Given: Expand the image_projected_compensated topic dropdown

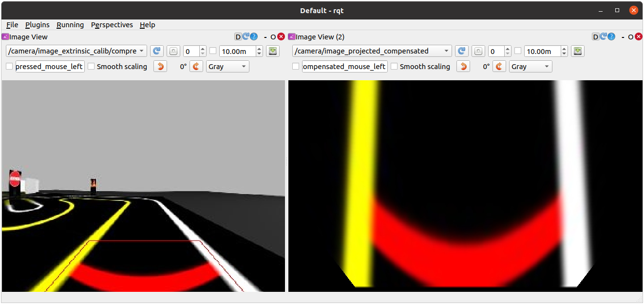Looking at the screenshot, I should click(372, 51).
